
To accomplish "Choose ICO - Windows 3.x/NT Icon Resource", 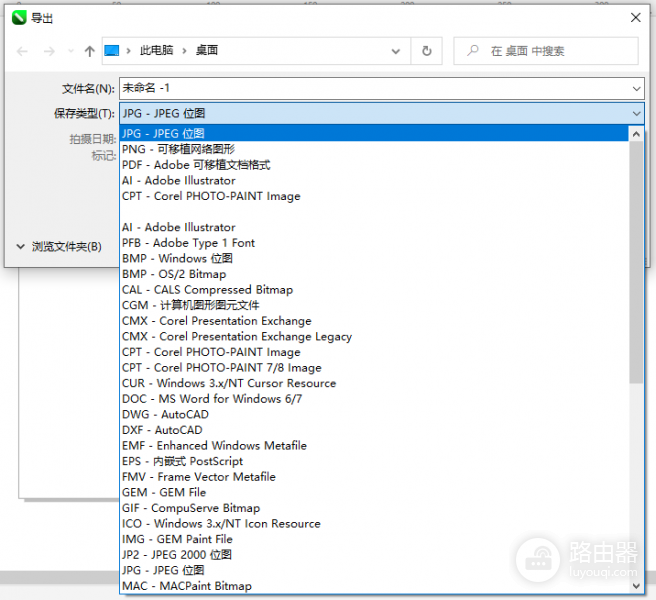I will coord(374,523).
